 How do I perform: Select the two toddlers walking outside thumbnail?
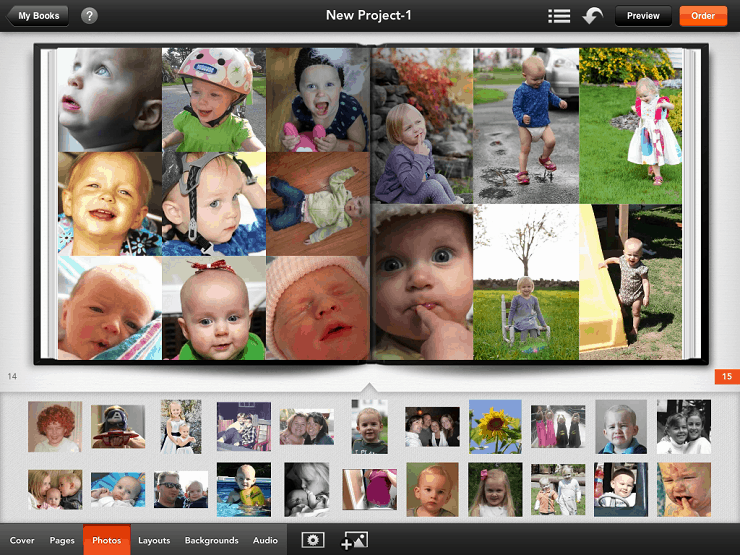pos(558,489)
